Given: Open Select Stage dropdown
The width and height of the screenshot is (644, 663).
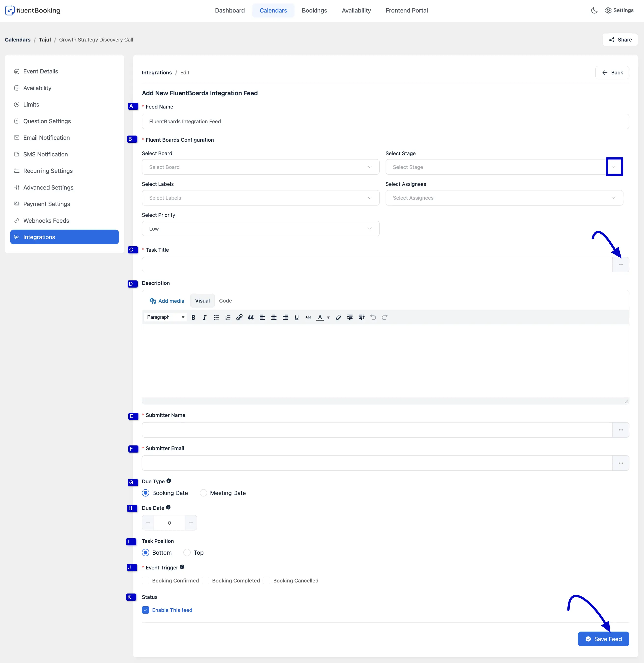Looking at the screenshot, I should click(504, 167).
